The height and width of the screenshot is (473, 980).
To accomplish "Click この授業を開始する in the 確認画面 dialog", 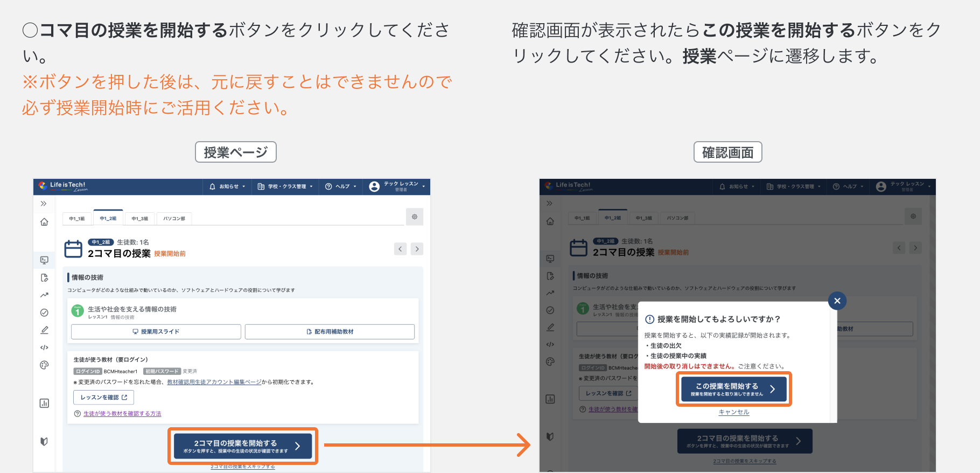I will (x=734, y=389).
